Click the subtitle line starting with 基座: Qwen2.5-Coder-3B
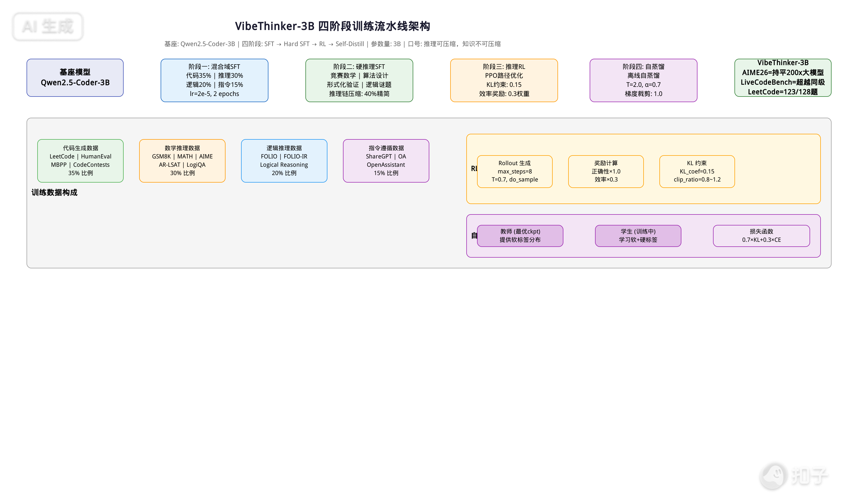 pyautogui.click(x=333, y=44)
